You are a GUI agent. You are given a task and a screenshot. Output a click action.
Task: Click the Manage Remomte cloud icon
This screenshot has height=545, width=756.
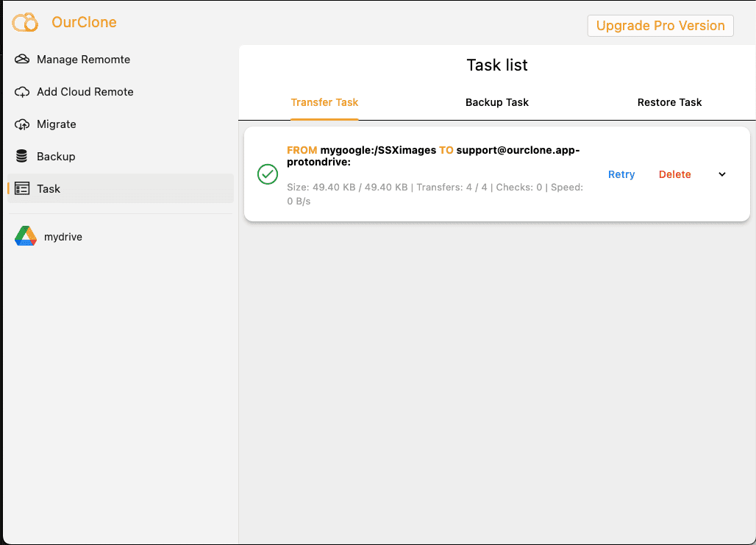click(22, 60)
